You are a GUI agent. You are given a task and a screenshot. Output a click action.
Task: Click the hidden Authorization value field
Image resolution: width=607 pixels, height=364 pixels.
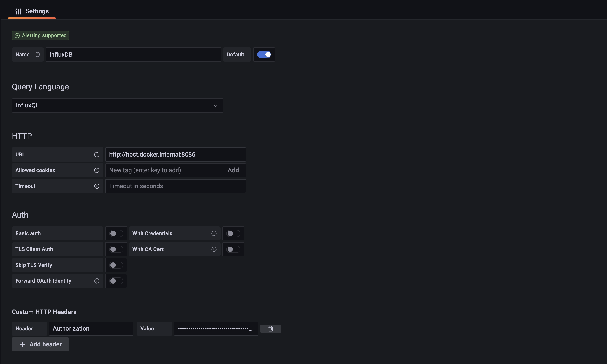click(x=215, y=328)
